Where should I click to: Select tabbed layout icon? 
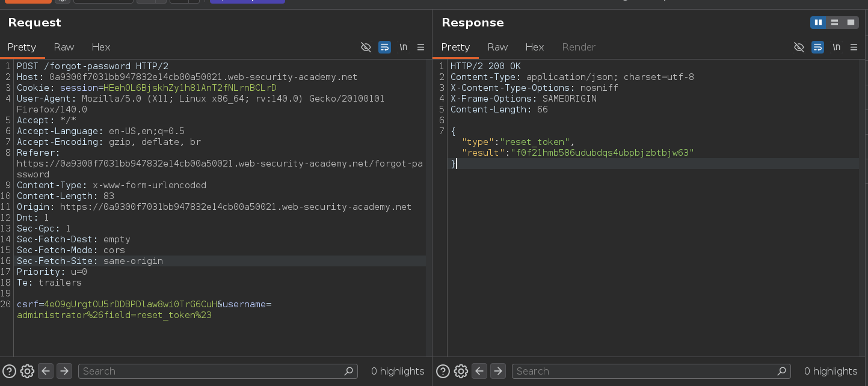click(x=851, y=22)
